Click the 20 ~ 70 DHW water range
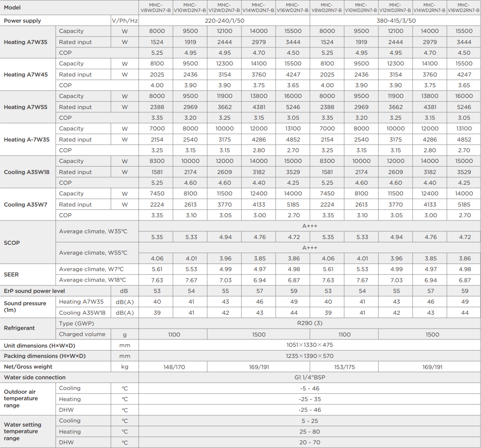This screenshot has height=448, width=481. [309, 442]
